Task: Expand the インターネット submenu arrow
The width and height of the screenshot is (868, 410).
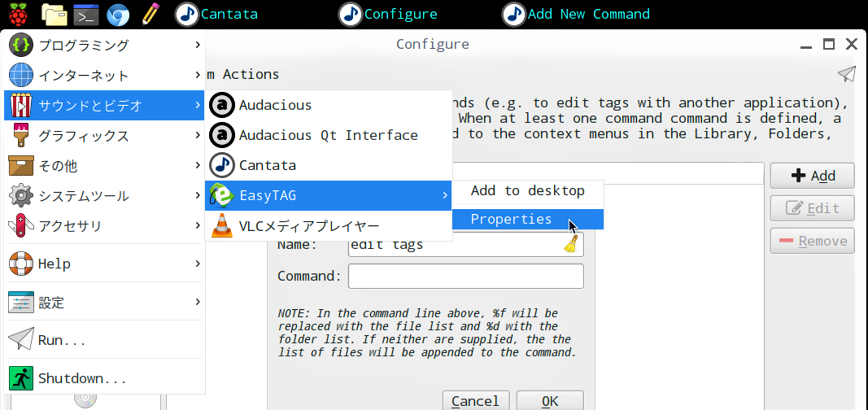Action: [198, 75]
